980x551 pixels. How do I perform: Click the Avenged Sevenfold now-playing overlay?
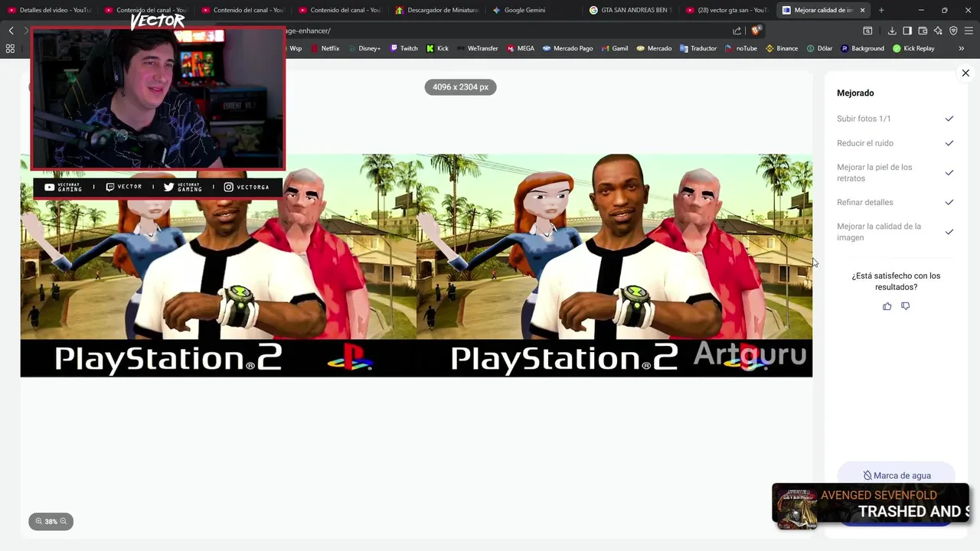click(x=871, y=505)
